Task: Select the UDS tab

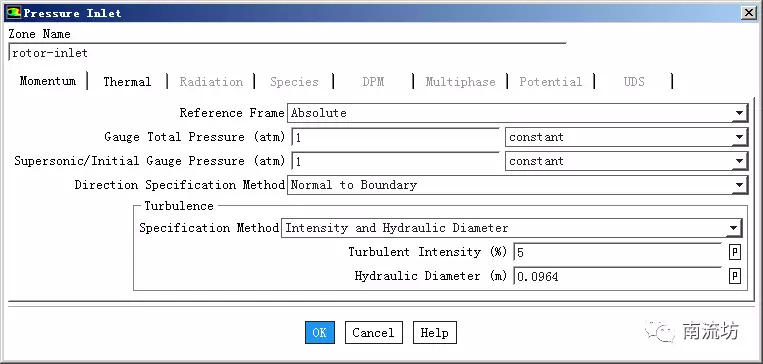Action: tap(634, 82)
